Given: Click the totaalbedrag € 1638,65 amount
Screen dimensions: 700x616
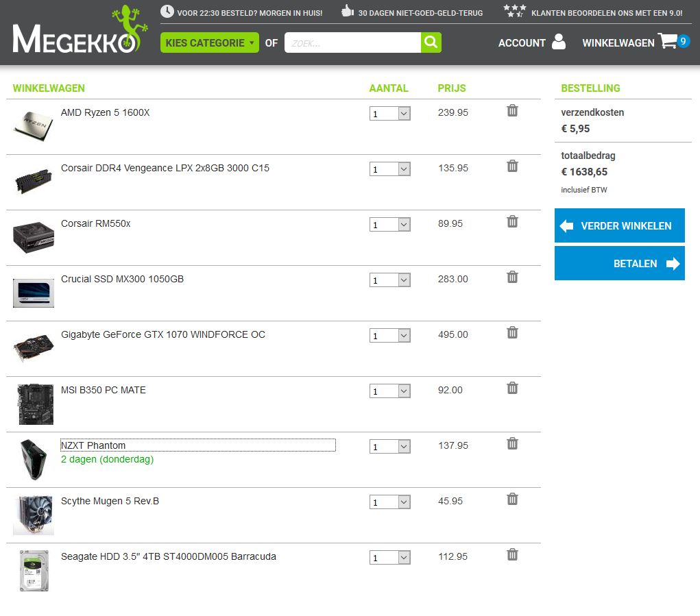Looking at the screenshot, I should [584, 172].
